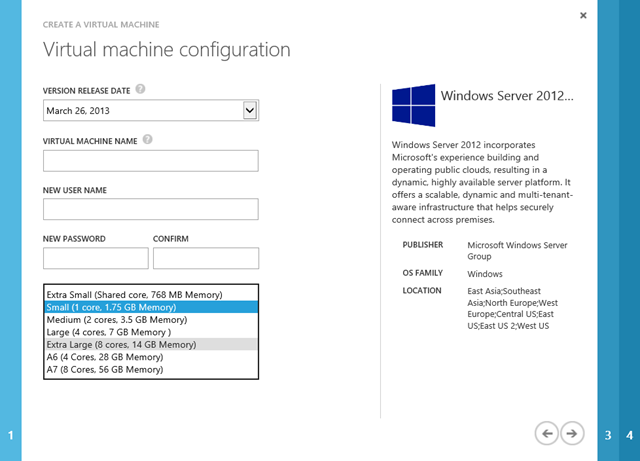Click into the New Password field
The image size is (640, 461).
tap(96, 258)
